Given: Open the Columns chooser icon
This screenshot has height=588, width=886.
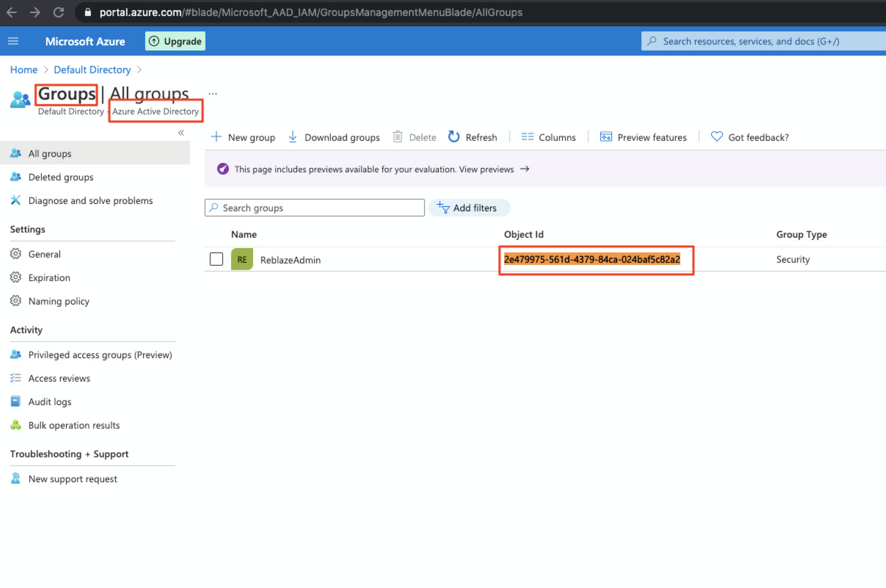Looking at the screenshot, I should pos(527,137).
